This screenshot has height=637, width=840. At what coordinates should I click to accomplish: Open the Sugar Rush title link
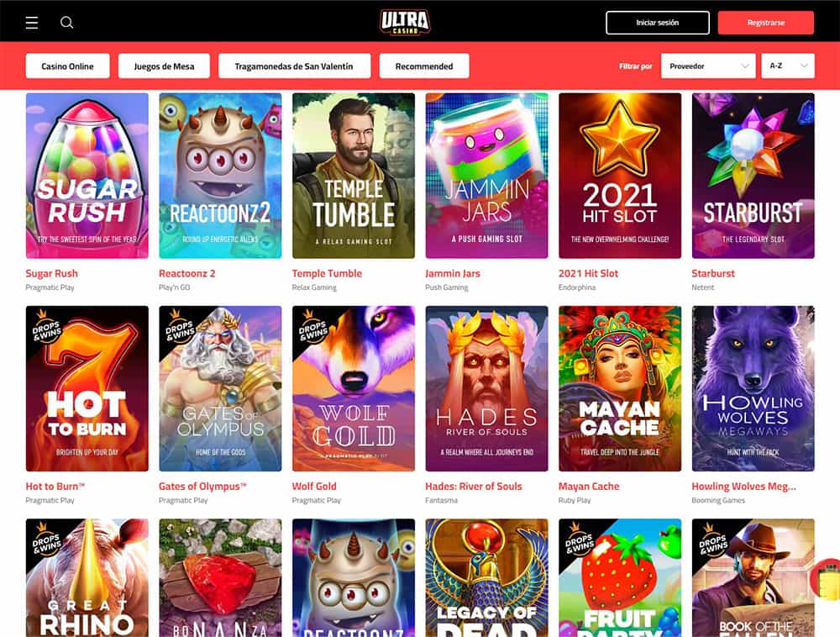point(52,273)
